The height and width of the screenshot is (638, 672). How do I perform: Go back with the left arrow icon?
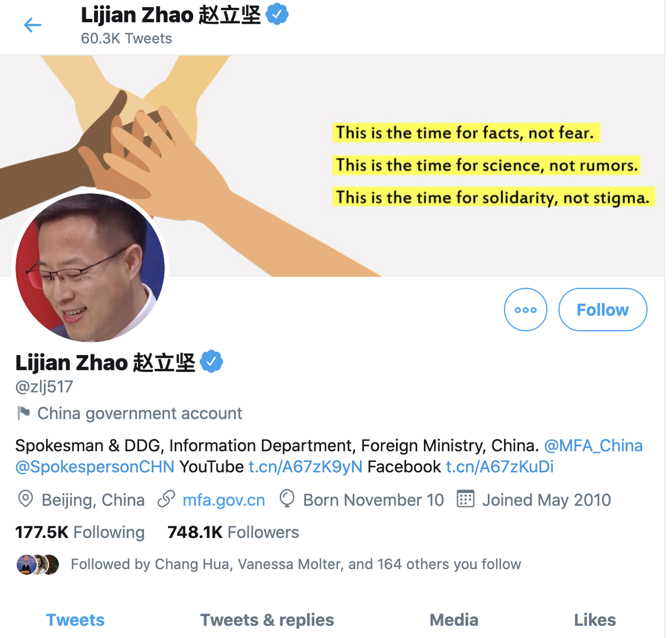tap(32, 25)
